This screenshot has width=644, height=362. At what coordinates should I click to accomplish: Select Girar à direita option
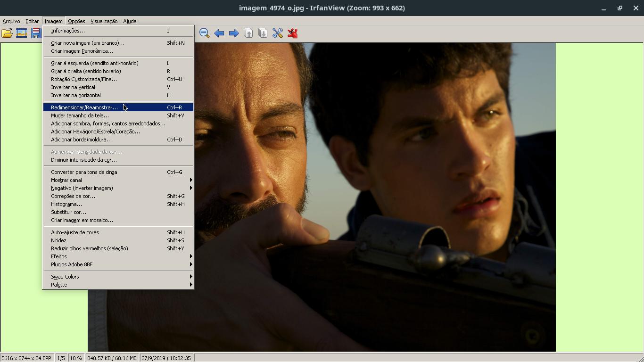118,71
